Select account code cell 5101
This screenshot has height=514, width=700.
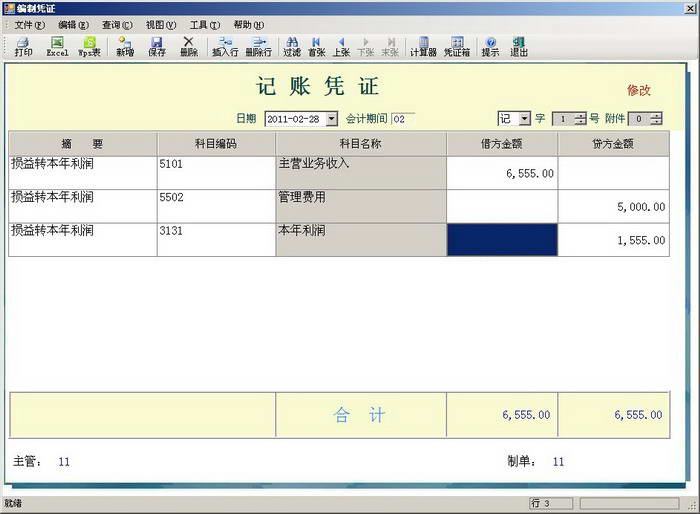[x=216, y=172]
